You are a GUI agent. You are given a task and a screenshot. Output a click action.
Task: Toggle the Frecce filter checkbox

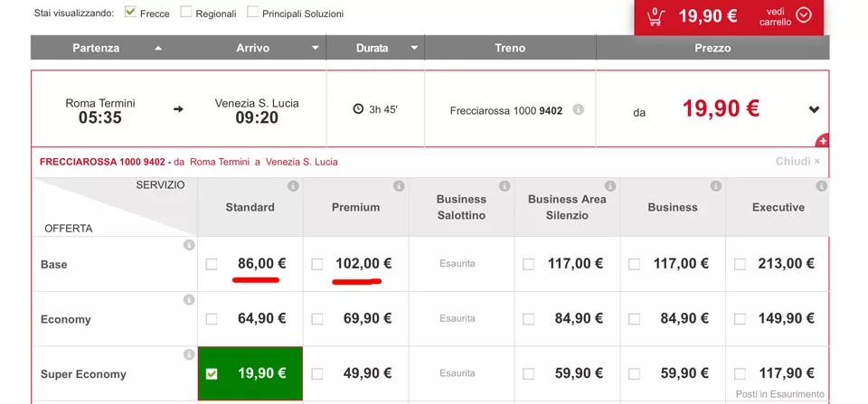(130, 12)
